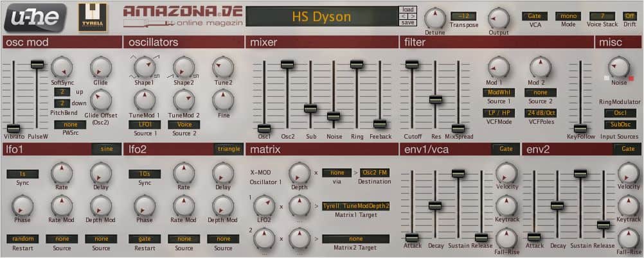Open the lfo2 waveform selector showing triangle
The height and width of the screenshot is (258, 644).
229,150
